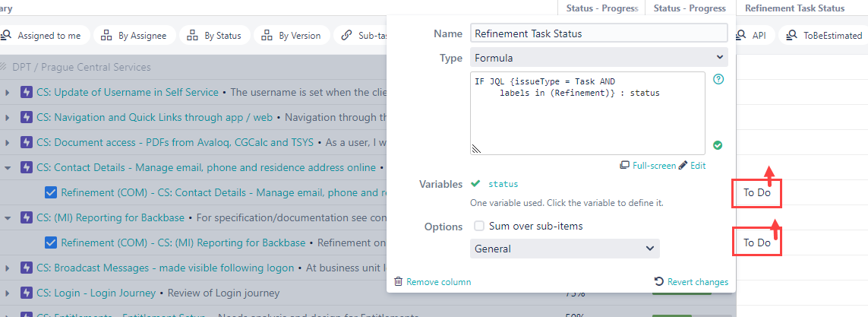Toggle task checkbox icon for Contact Details refinement
868x317 pixels.
pos(51,192)
